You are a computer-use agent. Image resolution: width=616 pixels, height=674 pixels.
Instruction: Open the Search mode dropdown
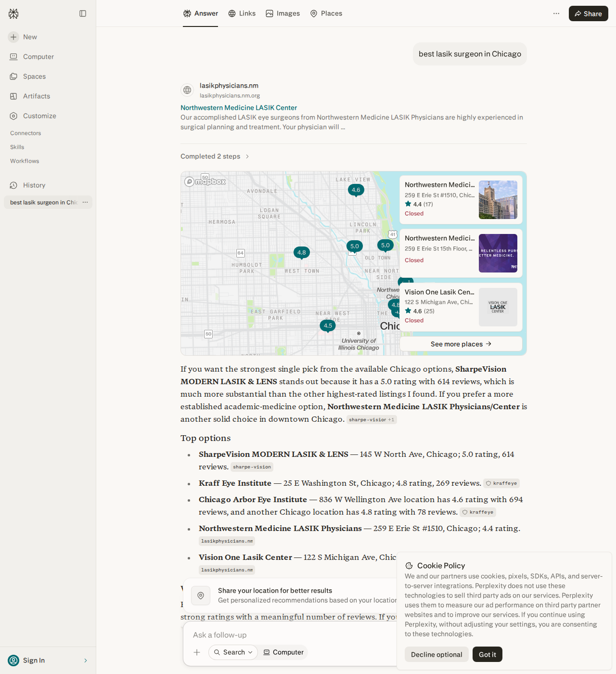(x=233, y=652)
